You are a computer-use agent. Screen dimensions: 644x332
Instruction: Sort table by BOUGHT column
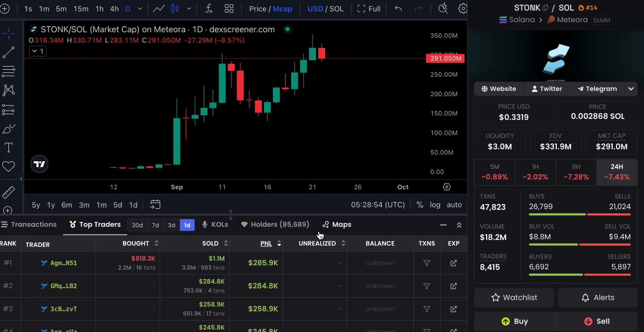[140, 243]
